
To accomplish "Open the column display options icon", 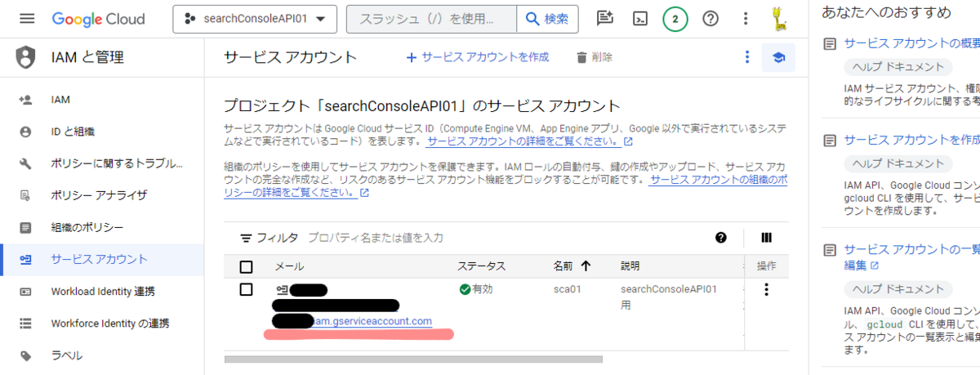I will pyautogui.click(x=766, y=238).
